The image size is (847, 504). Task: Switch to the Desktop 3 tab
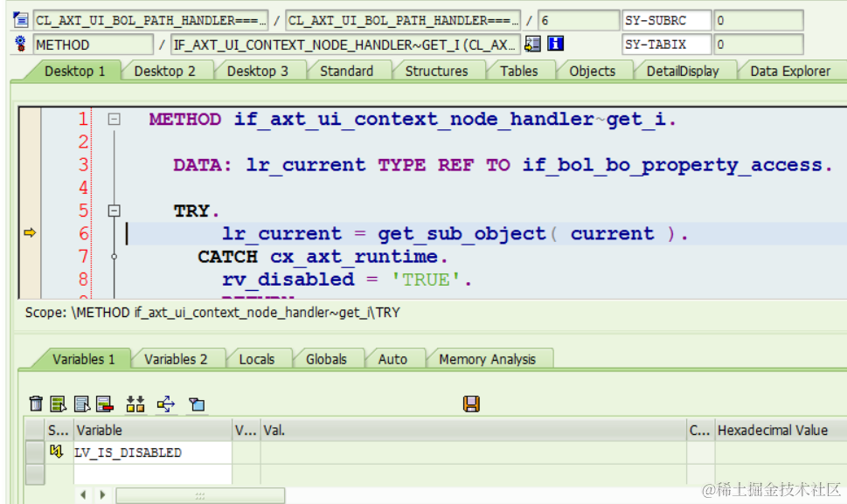click(x=257, y=72)
